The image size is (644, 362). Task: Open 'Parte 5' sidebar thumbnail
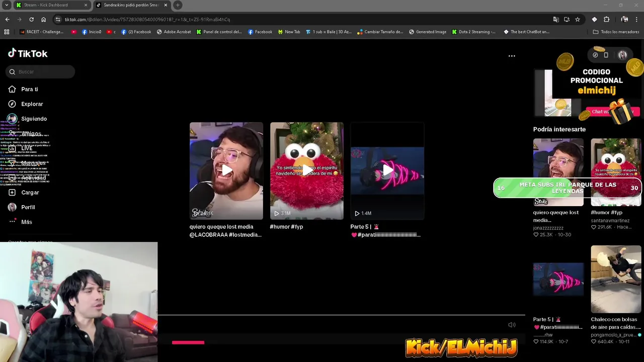tap(558, 279)
